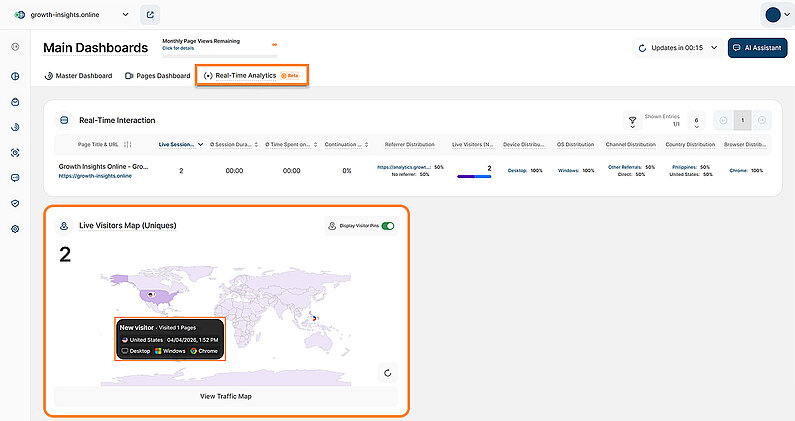
Task: Click the refresh icon on the visitors map
Action: (x=389, y=373)
